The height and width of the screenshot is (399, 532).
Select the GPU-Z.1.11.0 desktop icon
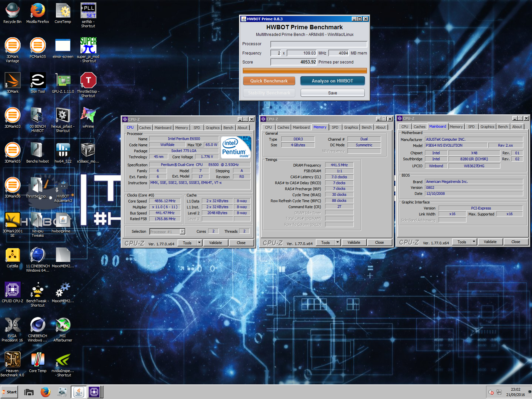(x=63, y=83)
